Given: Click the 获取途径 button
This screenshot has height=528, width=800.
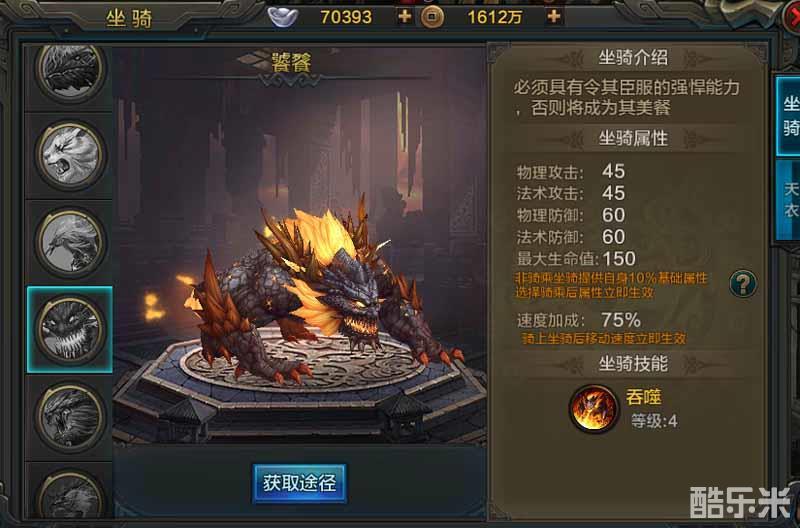Looking at the screenshot, I should pyautogui.click(x=299, y=483).
